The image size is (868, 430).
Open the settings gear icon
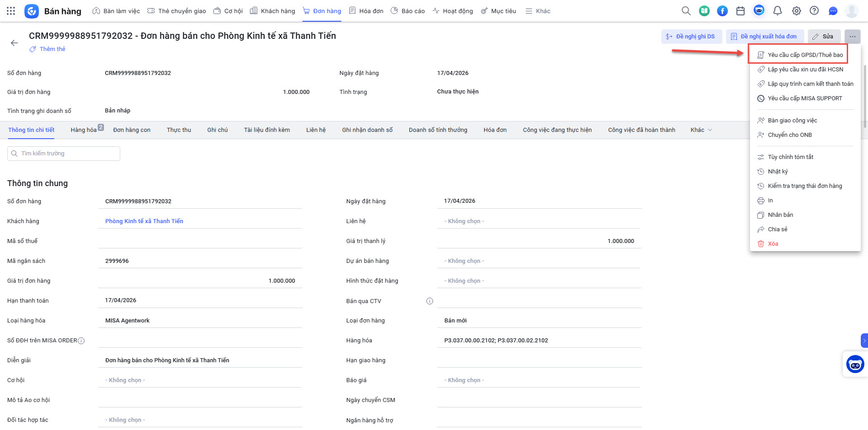[796, 11]
